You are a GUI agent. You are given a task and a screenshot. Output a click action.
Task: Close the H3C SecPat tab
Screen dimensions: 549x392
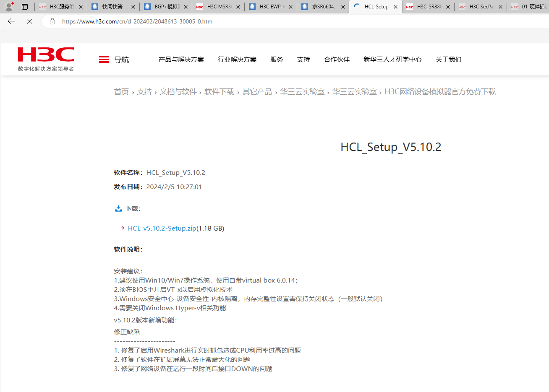click(500, 7)
